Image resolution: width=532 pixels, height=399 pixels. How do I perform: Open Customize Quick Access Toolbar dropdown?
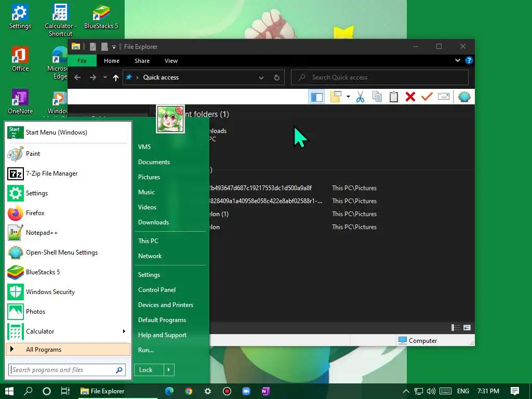tap(114, 47)
